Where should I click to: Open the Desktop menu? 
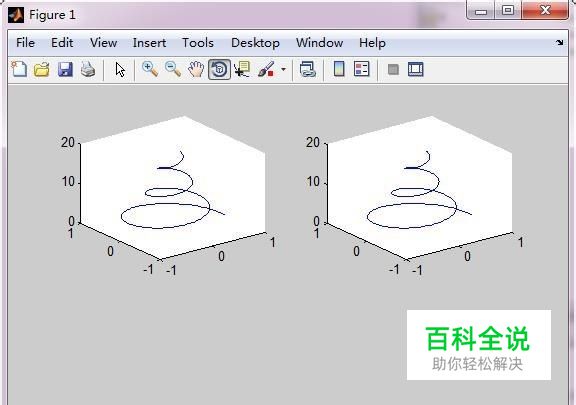coord(255,43)
